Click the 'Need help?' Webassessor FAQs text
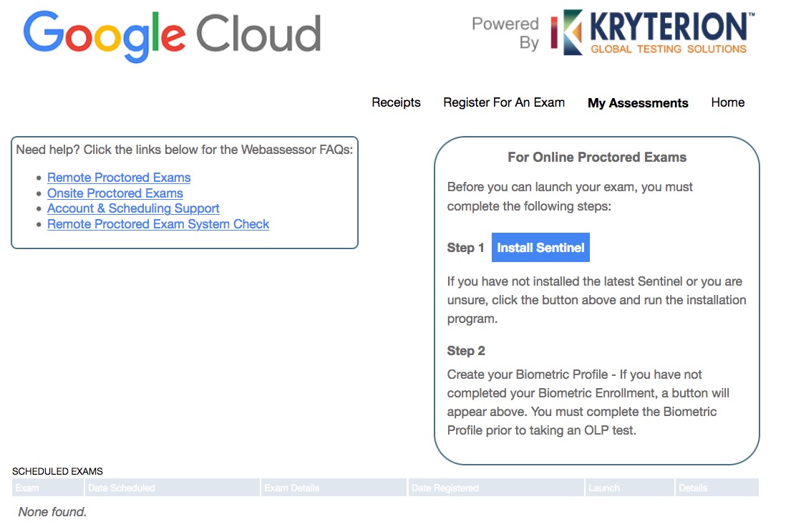 [x=185, y=150]
